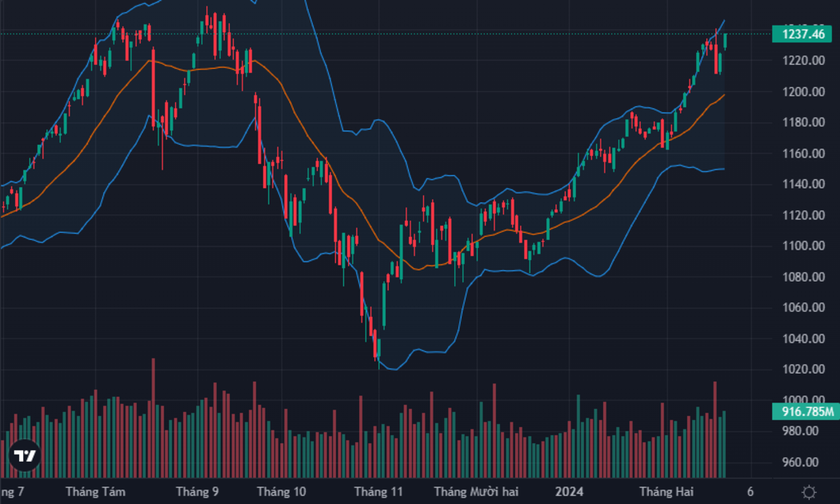
Task: Select the volume label 916.785M
Action: click(806, 411)
